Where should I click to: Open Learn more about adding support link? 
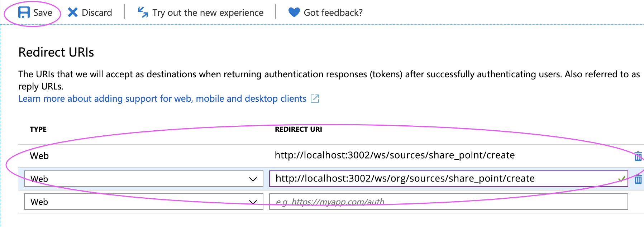162,99
